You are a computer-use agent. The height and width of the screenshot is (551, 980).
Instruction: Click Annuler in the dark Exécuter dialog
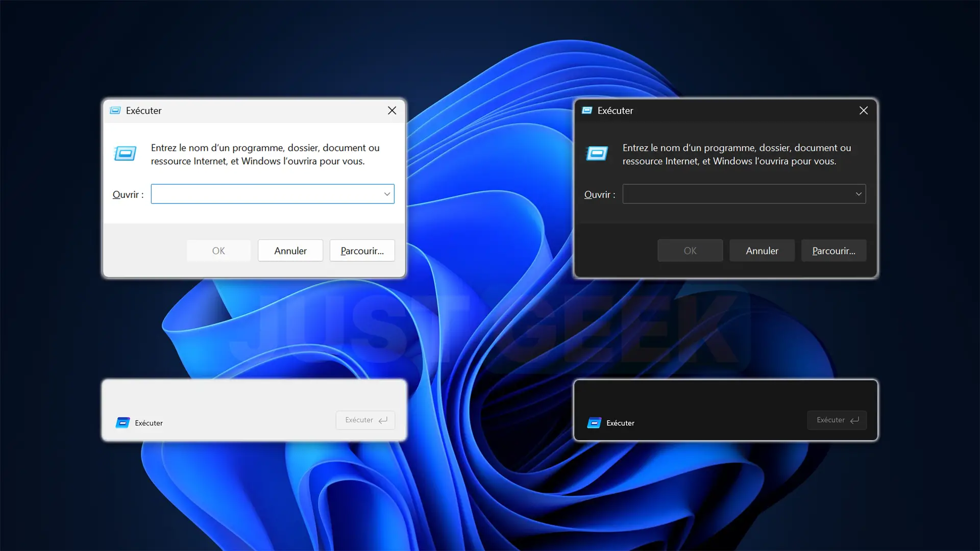(762, 251)
